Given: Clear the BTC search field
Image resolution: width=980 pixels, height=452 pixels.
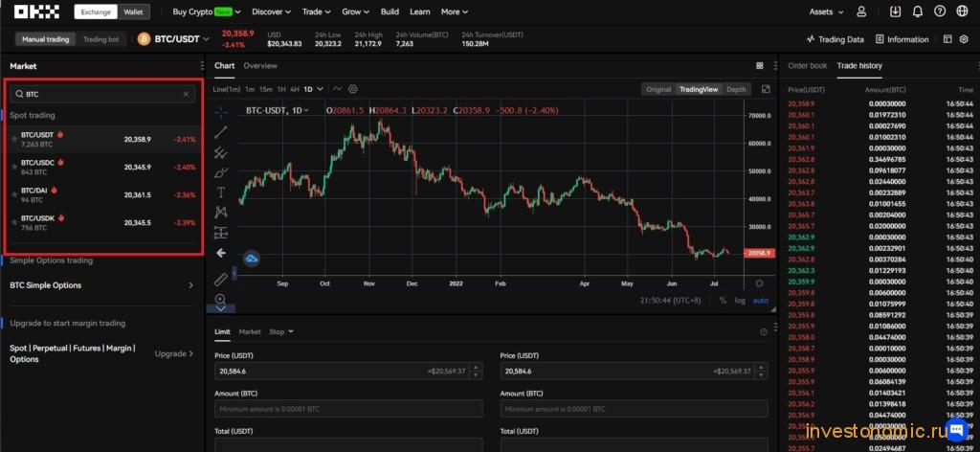Looking at the screenshot, I should pos(186,95).
